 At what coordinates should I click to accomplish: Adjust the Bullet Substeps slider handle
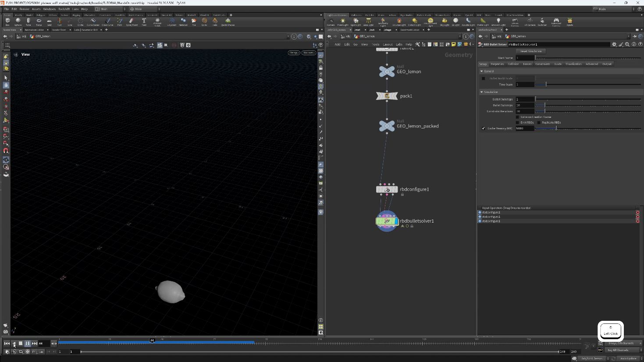[x=545, y=105]
